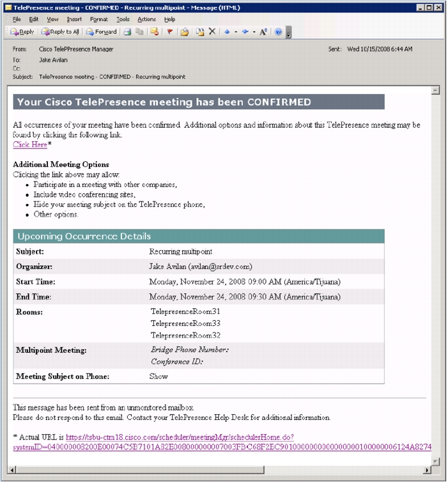Close the message window
448x482 pixels.
(438, 8)
